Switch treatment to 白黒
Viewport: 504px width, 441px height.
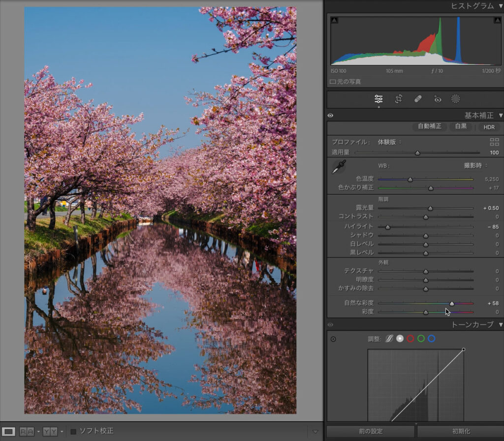pos(461,126)
